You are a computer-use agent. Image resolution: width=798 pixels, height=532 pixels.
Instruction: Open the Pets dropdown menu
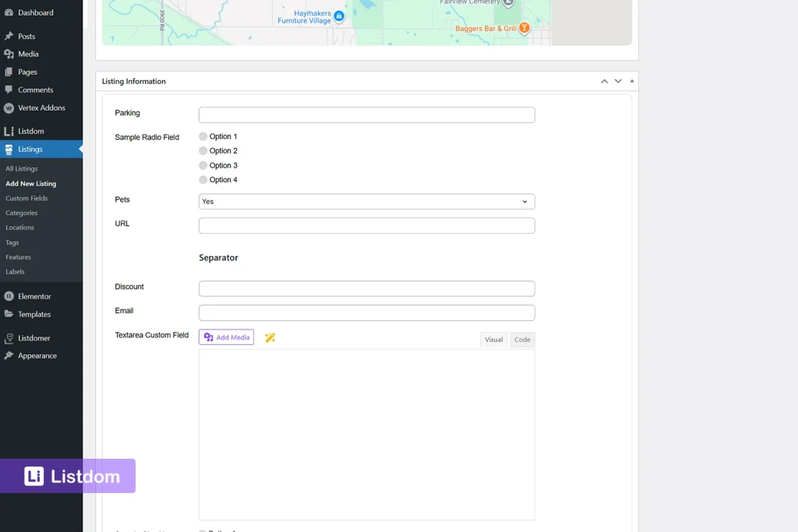(366, 201)
